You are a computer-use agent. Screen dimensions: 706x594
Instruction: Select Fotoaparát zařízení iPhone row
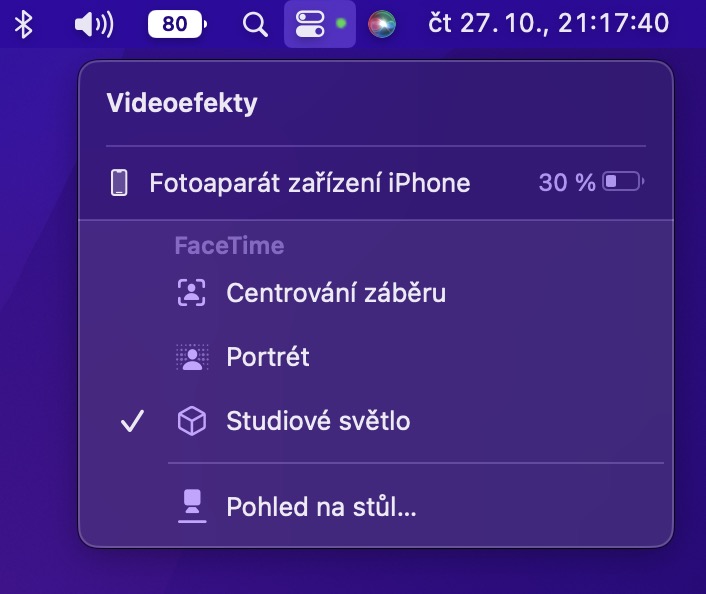tap(310, 183)
